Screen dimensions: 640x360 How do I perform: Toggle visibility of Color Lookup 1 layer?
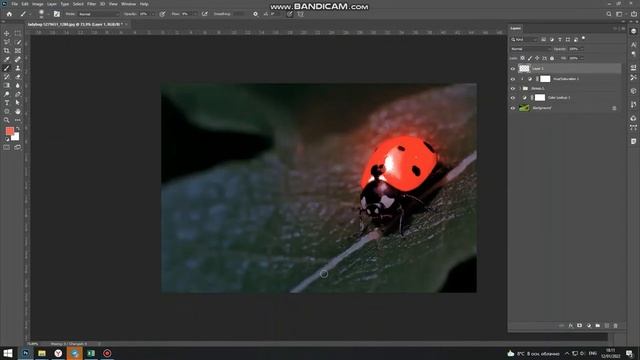[513, 98]
